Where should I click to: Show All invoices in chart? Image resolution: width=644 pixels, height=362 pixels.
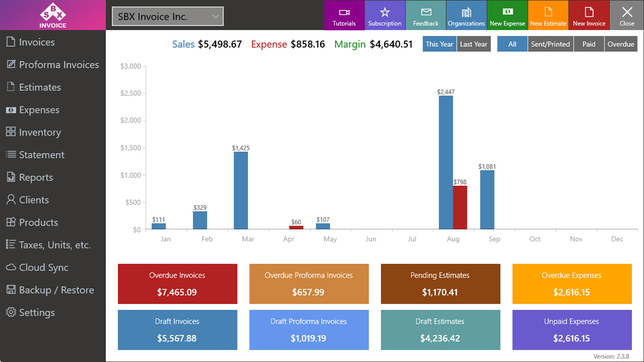[x=512, y=44]
